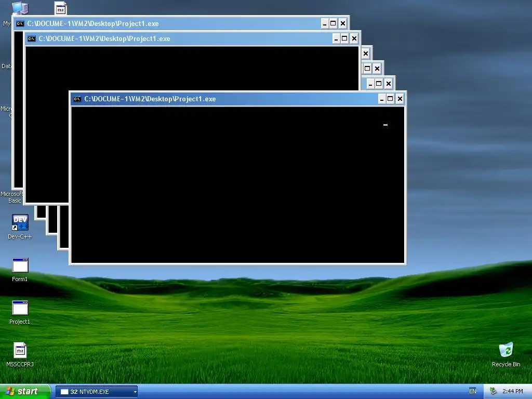Minimize the rearmost console window

pyautogui.click(x=325, y=24)
